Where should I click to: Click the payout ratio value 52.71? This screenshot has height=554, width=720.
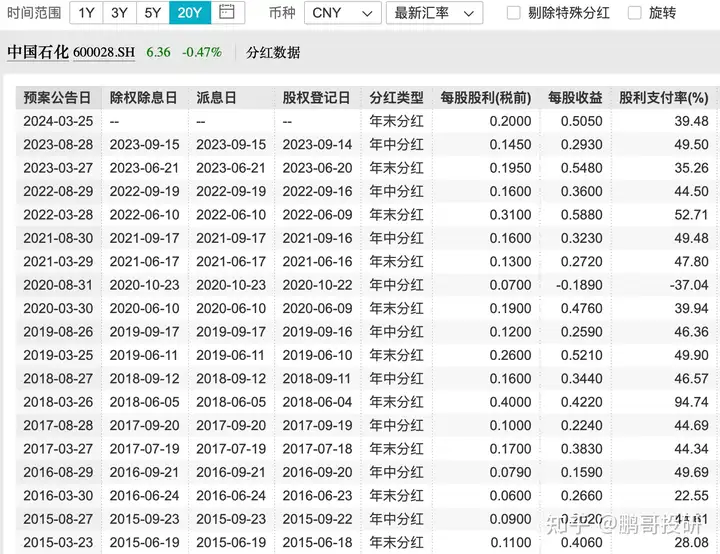(x=691, y=215)
